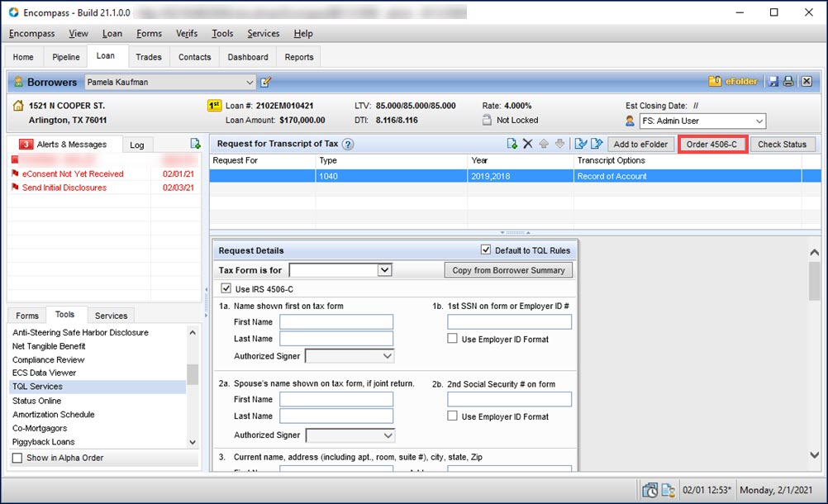Open the eFolder
828x504 pixels.
coord(733,81)
